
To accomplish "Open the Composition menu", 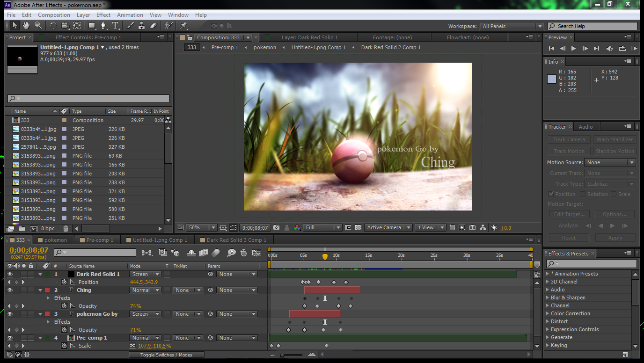I will pos(54,15).
